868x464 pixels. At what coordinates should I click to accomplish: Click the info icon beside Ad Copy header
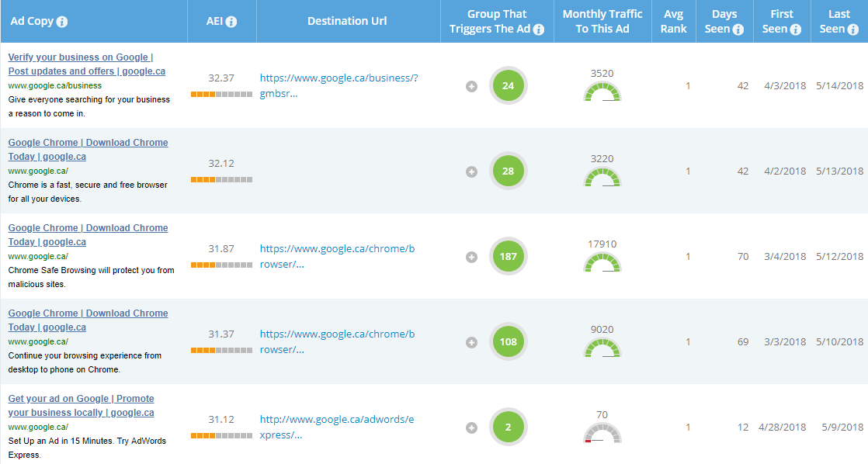point(62,22)
